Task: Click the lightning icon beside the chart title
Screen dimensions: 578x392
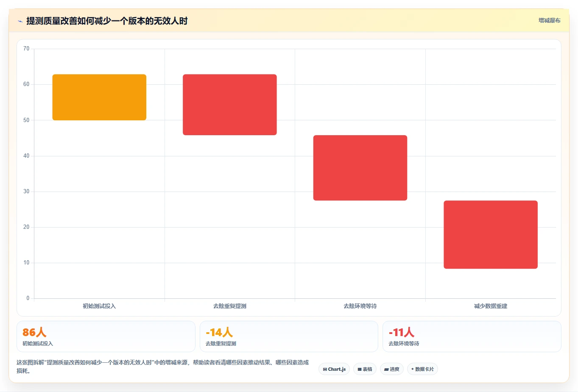Action: tap(20, 21)
